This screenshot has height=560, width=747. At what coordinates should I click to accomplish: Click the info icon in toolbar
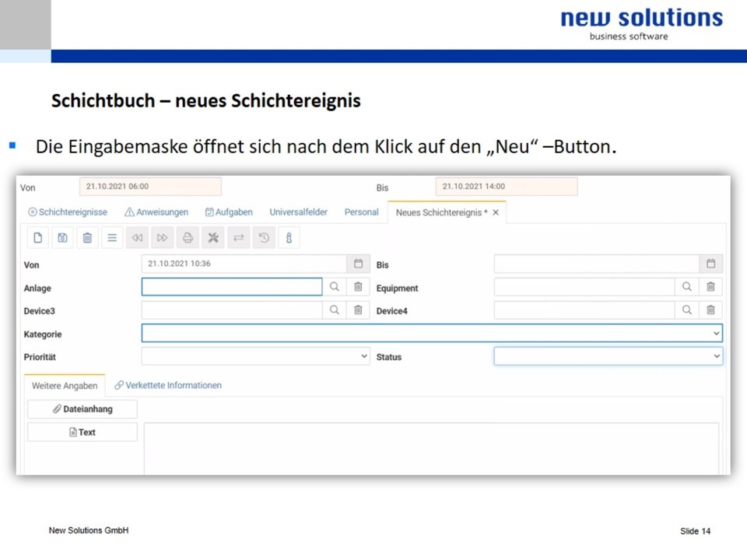(x=289, y=238)
